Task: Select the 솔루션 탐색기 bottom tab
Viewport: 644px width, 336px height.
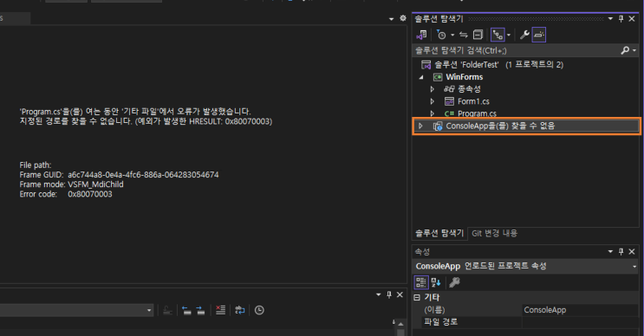Action: coord(439,234)
